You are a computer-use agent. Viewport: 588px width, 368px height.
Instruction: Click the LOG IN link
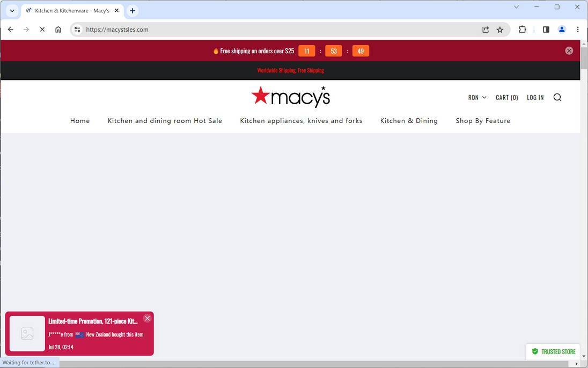[535, 97]
